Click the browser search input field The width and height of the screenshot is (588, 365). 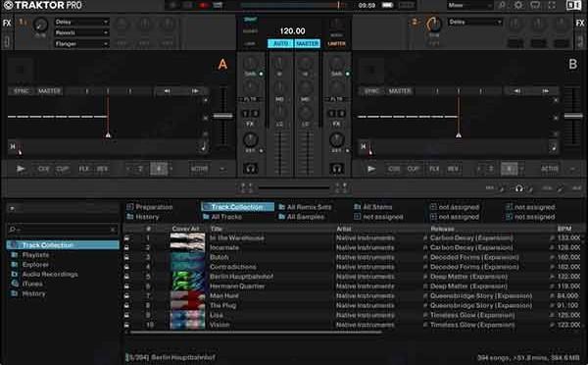click(63, 229)
